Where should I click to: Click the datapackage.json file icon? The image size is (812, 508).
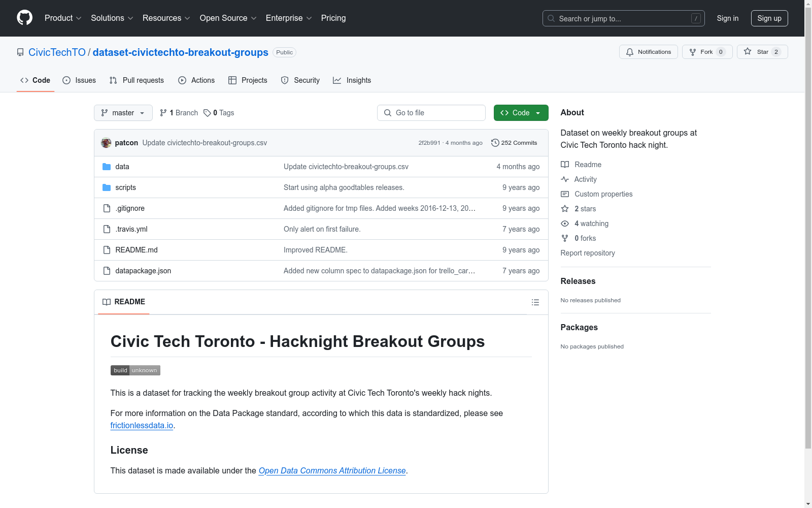tap(107, 271)
